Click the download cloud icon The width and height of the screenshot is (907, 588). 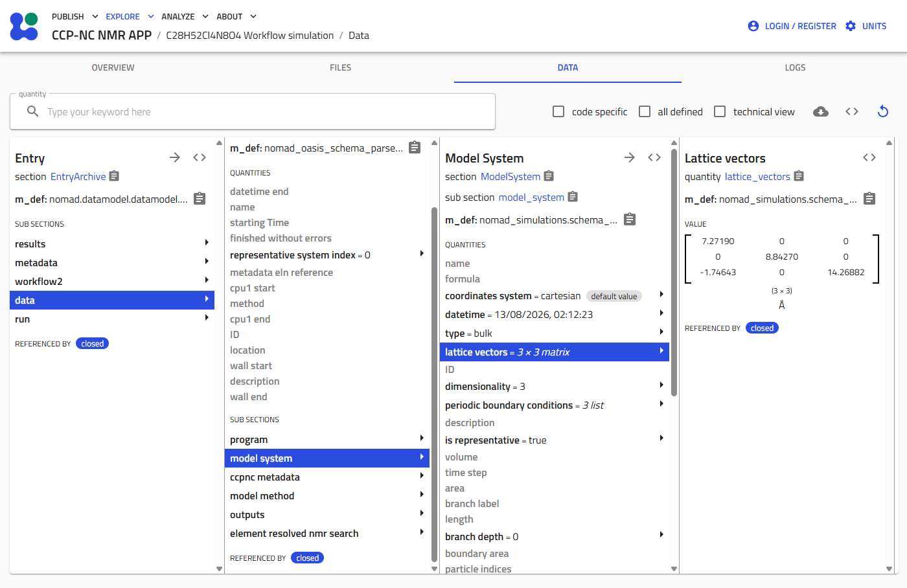click(x=821, y=111)
